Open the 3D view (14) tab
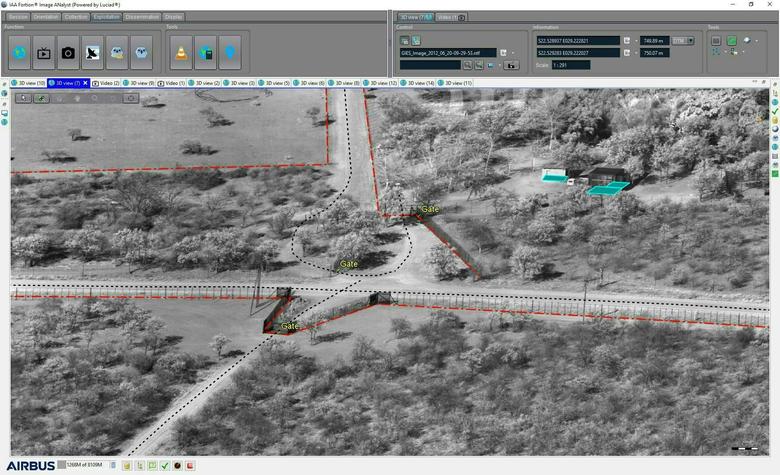 tap(416, 83)
